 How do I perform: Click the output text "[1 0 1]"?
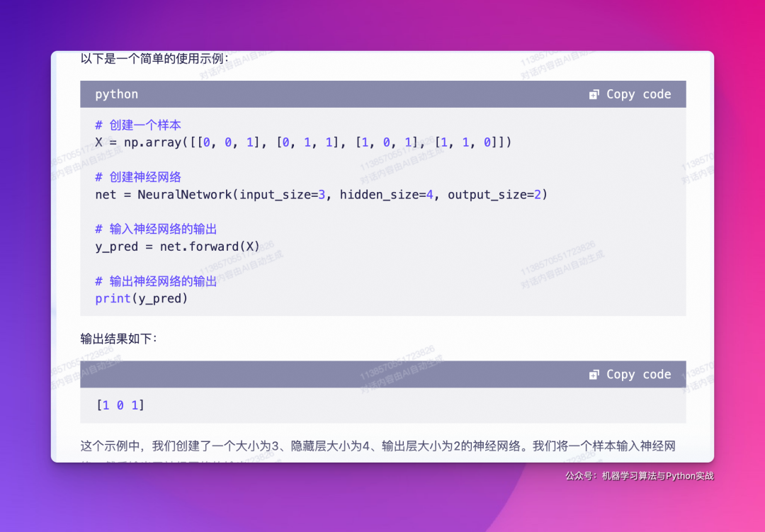tap(120, 405)
